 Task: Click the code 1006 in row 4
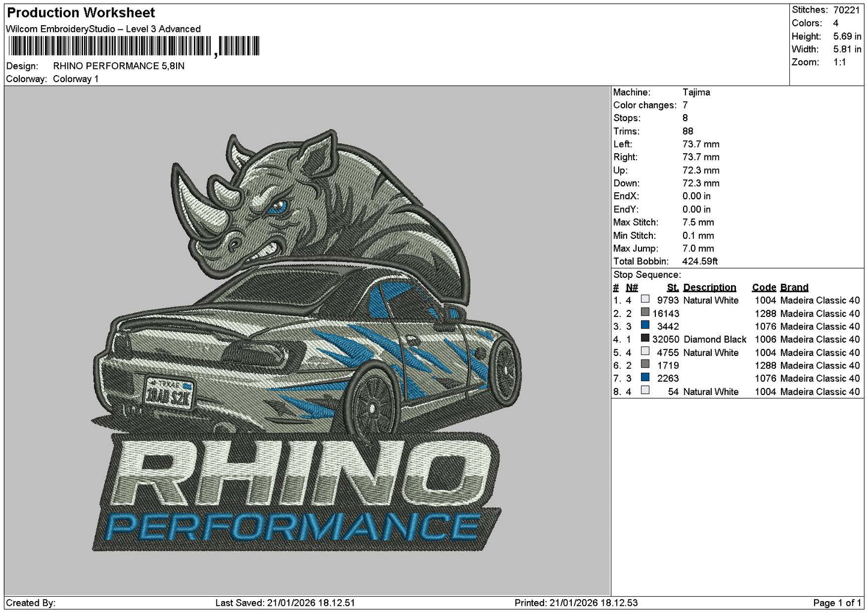click(x=765, y=339)
